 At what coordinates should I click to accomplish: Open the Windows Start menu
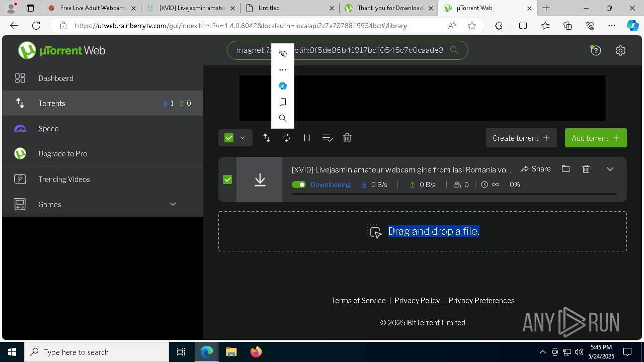[x=12, y=352]
